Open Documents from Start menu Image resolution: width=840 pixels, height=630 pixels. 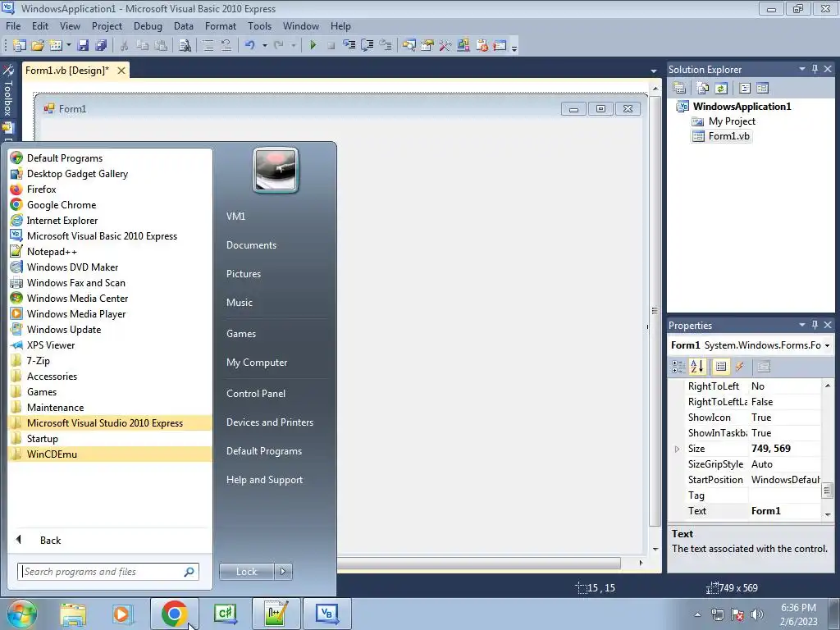[251, 245]
